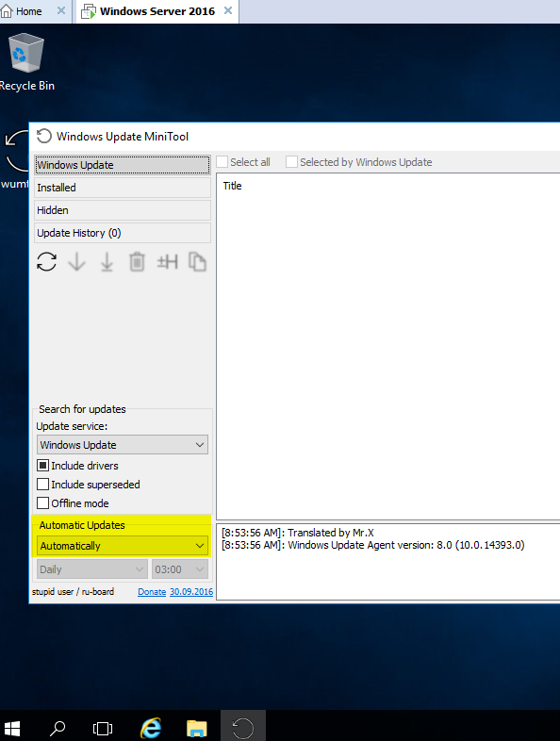
Task: Switch to the Home VM tab
Action: (x=28, y=11)
